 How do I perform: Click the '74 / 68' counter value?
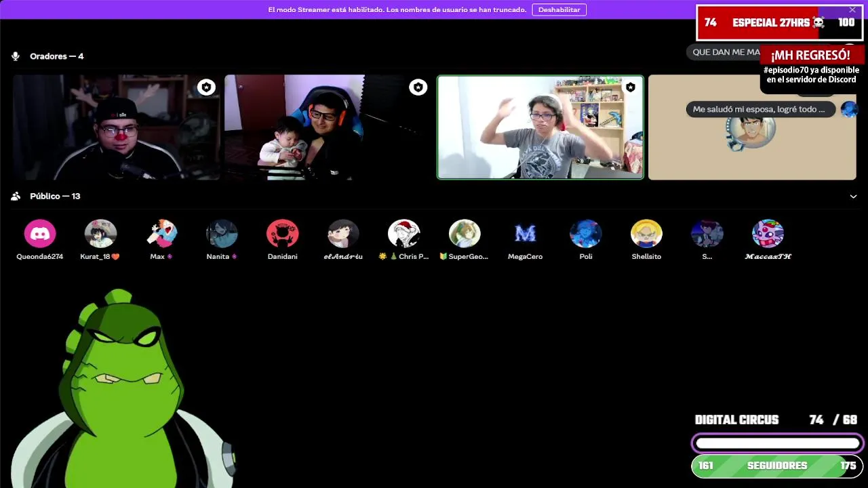[833, 420]
